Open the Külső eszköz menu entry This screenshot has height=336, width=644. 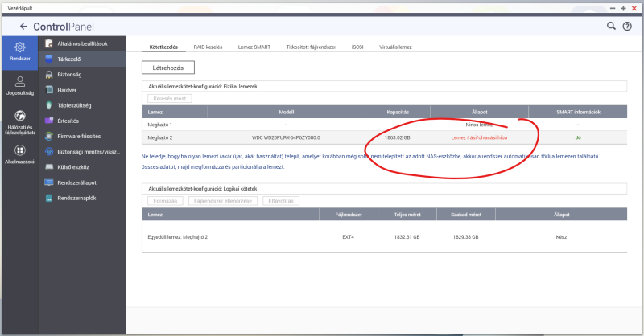[82, 167]
